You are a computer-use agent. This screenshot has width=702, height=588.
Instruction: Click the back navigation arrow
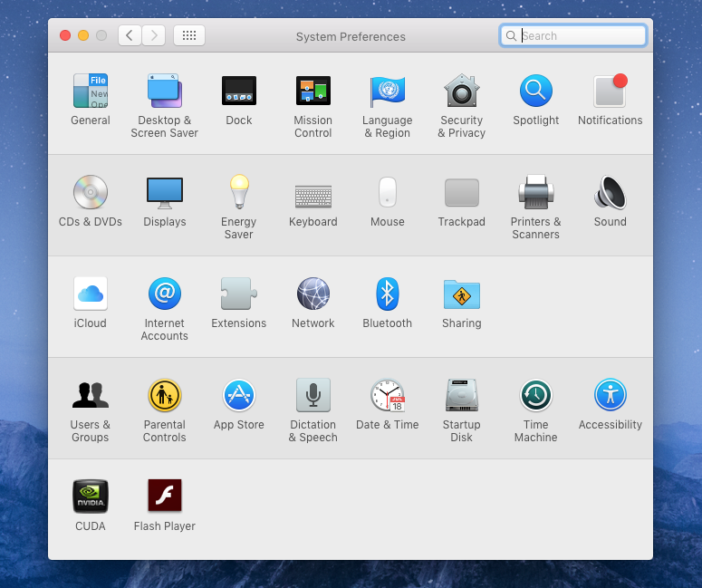point(130,36)
